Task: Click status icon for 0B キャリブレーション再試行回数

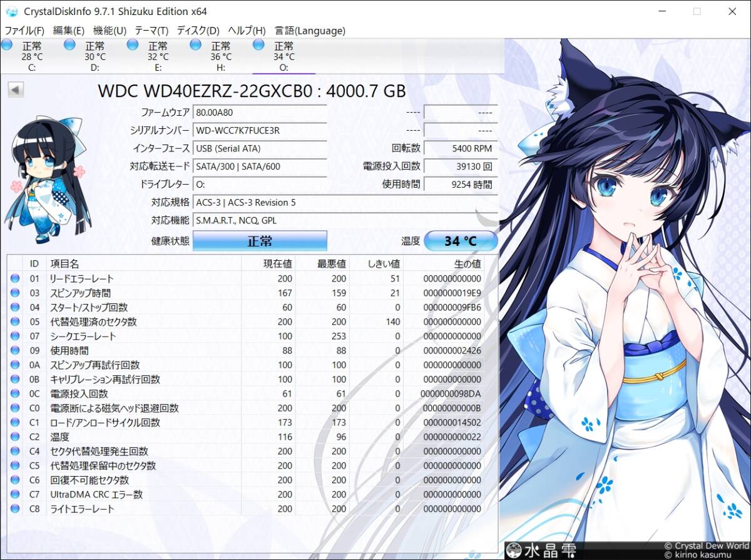Action: (15, 379)
